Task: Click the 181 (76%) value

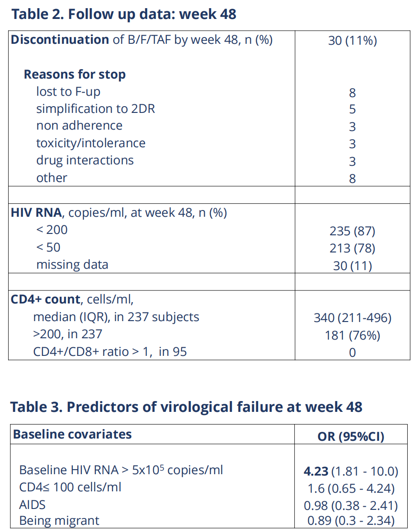Action: (x=353, y=336)
